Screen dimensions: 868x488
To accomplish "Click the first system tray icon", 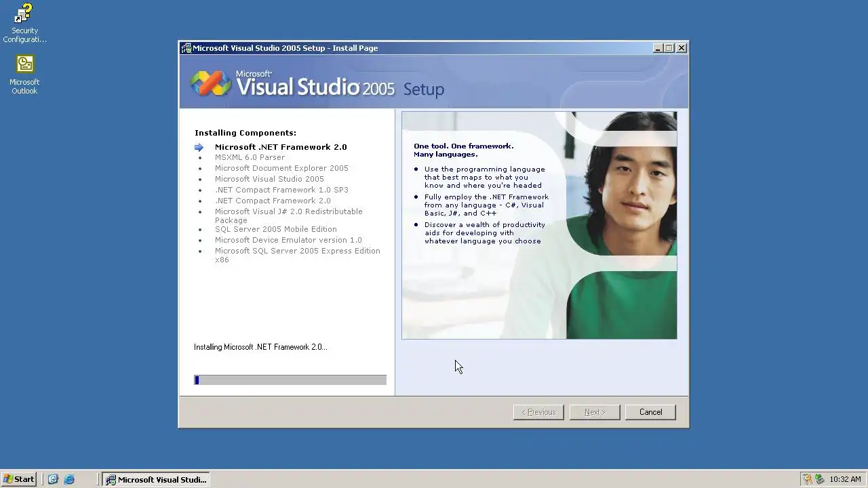I will pos(807,479).
